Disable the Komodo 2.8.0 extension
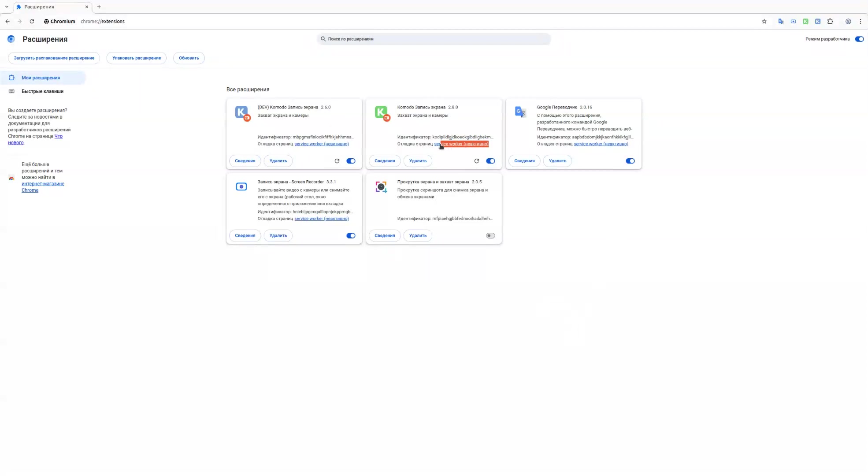868x476 pixels. coord(490,161)
